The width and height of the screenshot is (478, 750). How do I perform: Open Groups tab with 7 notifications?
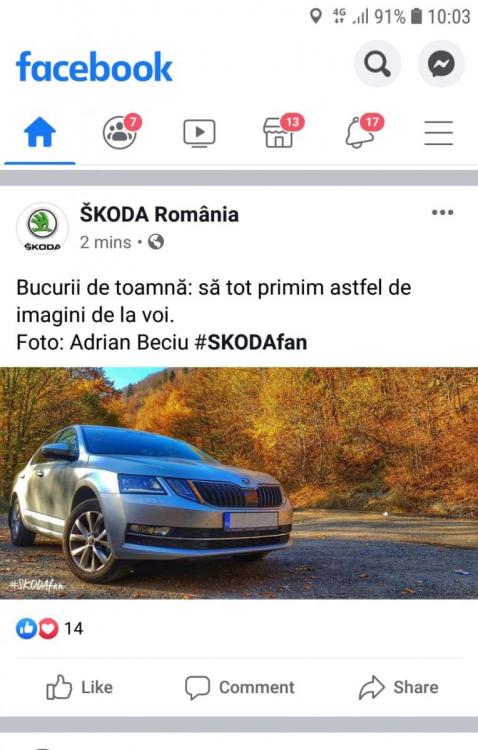[x=121, y=132]
